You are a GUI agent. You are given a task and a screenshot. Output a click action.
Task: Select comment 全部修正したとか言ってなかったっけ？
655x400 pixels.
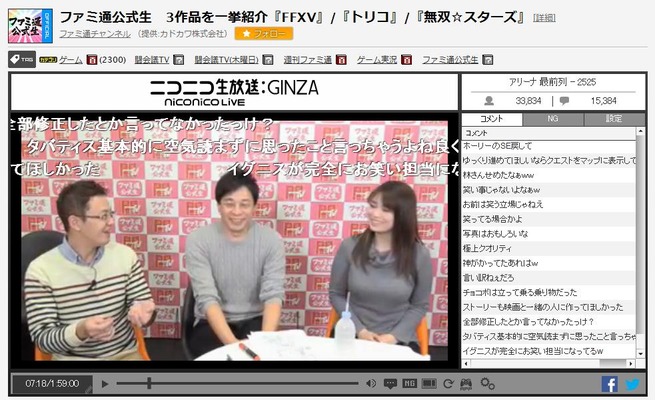548,322
